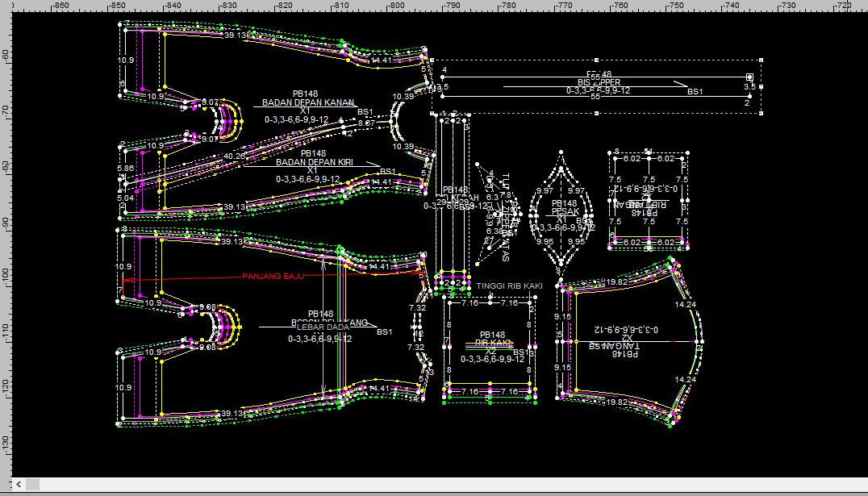Click the RIB KAKI piece label

(492, 343)
